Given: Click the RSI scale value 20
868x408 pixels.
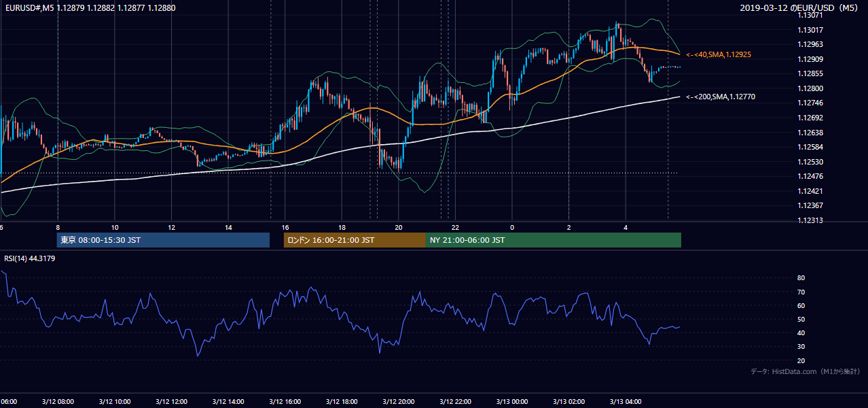Looking at the screenshot, I should 801,360.
